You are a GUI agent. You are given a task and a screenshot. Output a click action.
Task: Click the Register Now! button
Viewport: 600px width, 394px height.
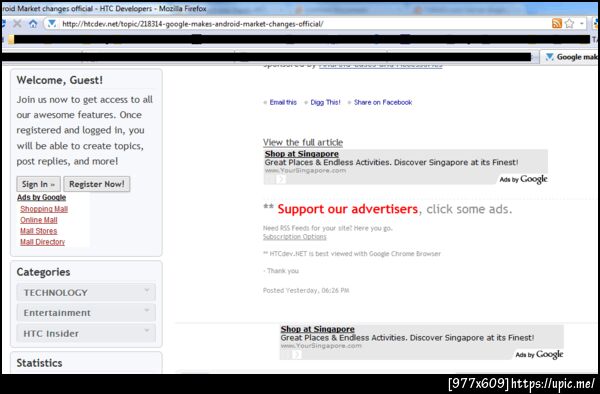[96, 184]
